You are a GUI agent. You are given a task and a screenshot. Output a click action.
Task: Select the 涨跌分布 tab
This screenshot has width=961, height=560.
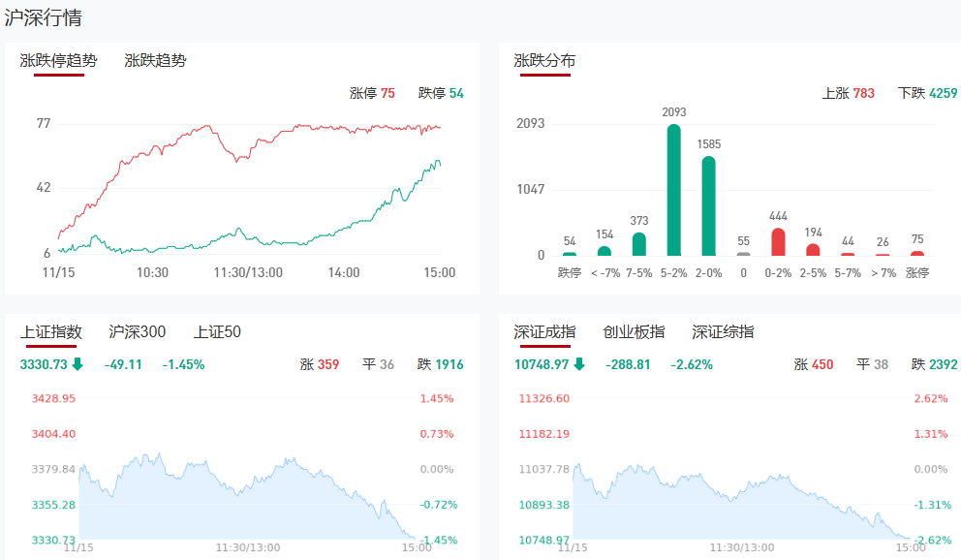tap(544, 61)
